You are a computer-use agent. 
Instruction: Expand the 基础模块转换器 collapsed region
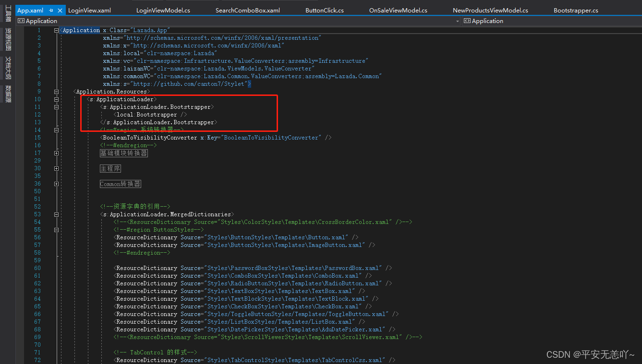pos(123,153)
